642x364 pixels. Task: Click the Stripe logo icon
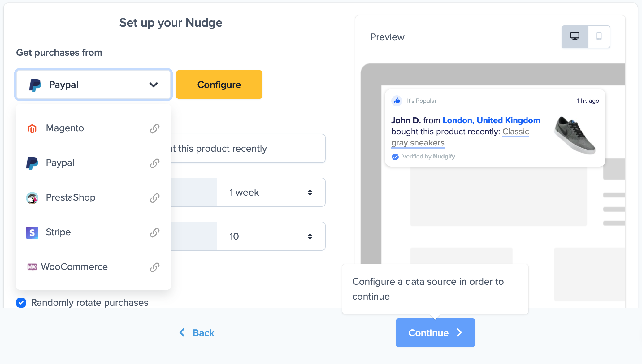[x=32, y=232]
